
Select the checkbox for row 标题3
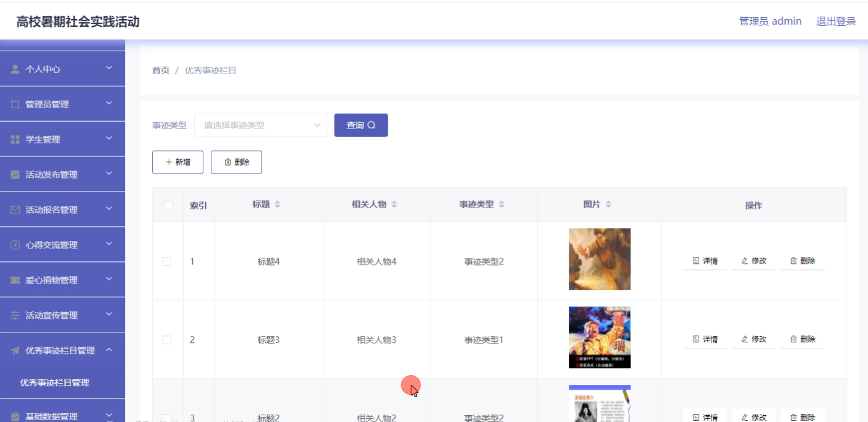pyautogui.click(x=167, y=340)
